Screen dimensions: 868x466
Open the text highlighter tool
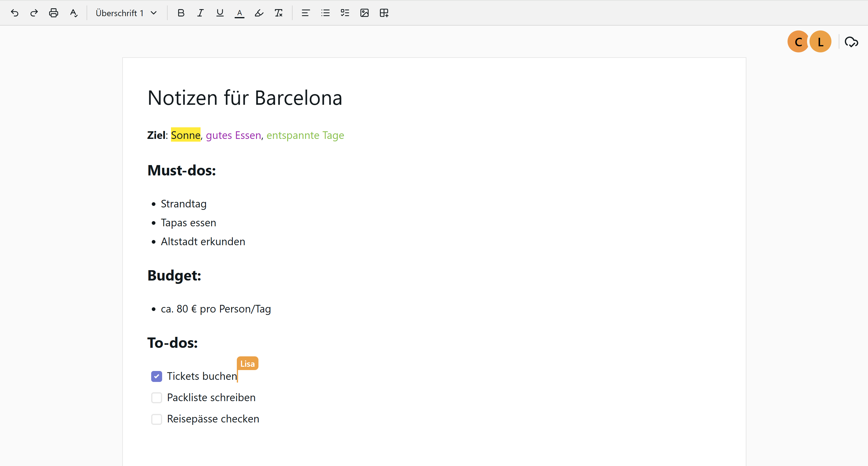[259, 13]
